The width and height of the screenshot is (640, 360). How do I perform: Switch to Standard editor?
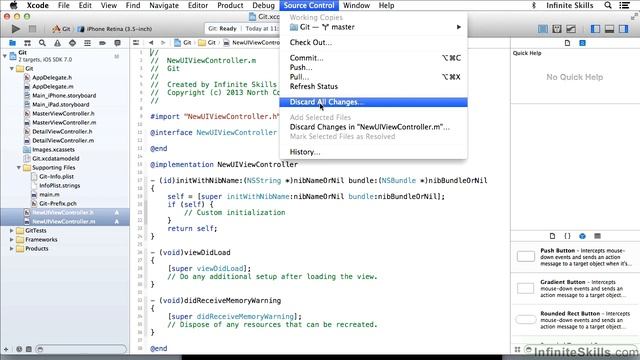(x=543, y=29)
